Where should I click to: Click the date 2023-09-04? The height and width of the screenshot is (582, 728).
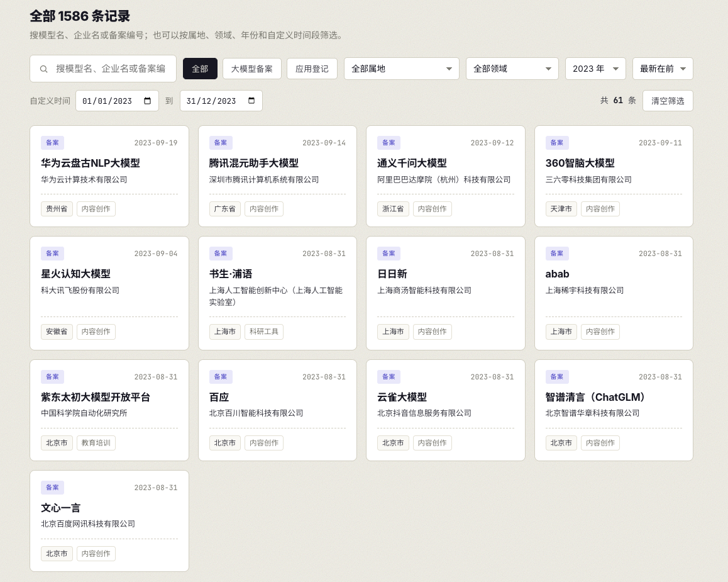[x=156, y=254]
